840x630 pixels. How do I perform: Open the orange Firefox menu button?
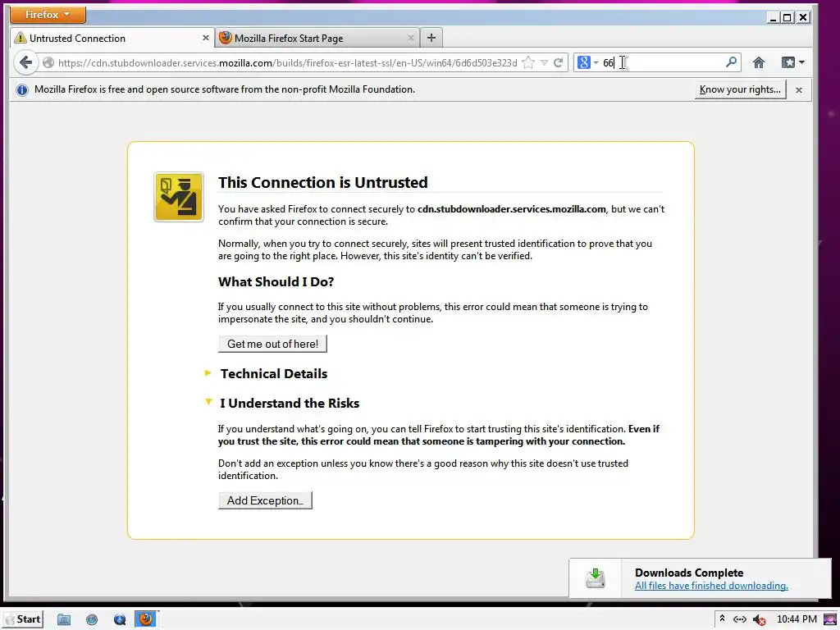pyautogui.click(x=48, y=15)
